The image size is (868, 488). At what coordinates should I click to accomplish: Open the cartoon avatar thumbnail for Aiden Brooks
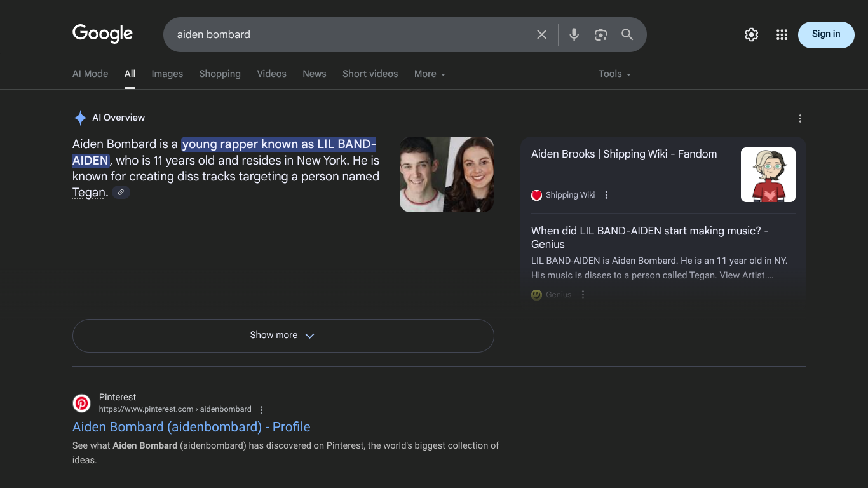coord(768,175)
